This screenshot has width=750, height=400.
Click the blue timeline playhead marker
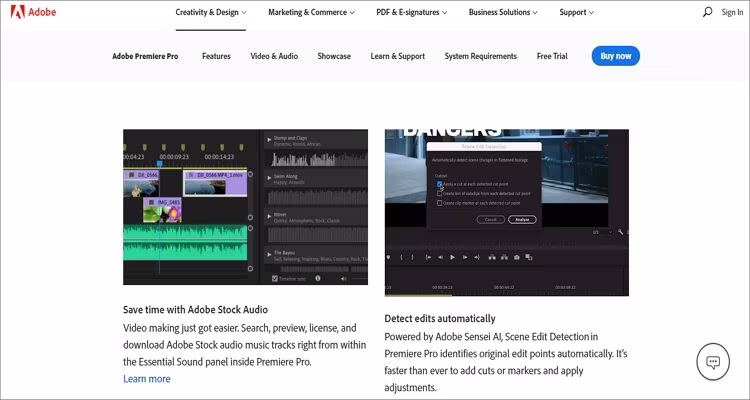click(160, 164)
